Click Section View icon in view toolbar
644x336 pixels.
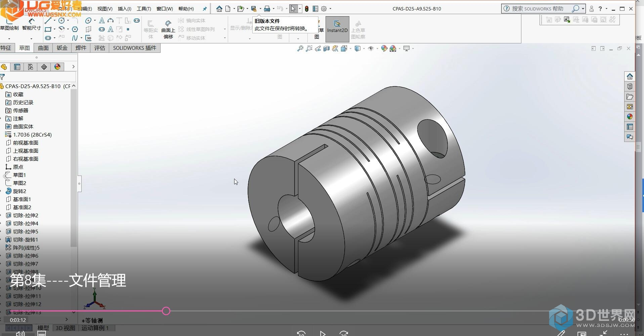pos(326,48)
